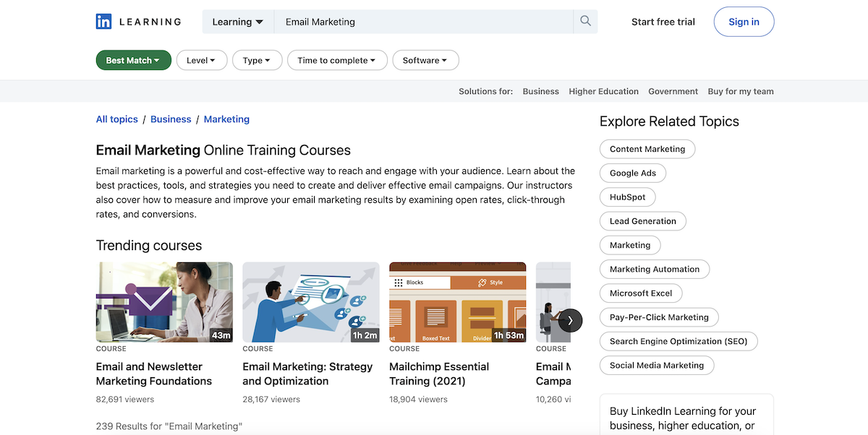Screen dimensions: 868x435
Task: Open the Time to complete filter
Action: pyautogui.click(x=337, y=60)
